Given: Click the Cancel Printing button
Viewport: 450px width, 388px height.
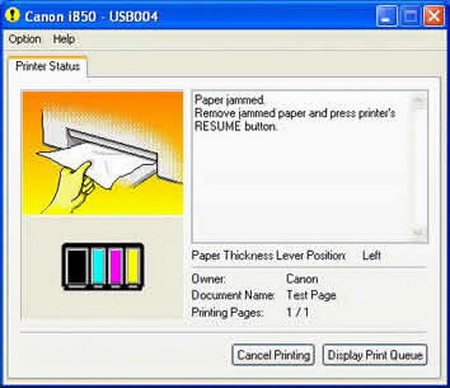Looking at the screenshot, I should pyautogui.click(x=273, y=355).
